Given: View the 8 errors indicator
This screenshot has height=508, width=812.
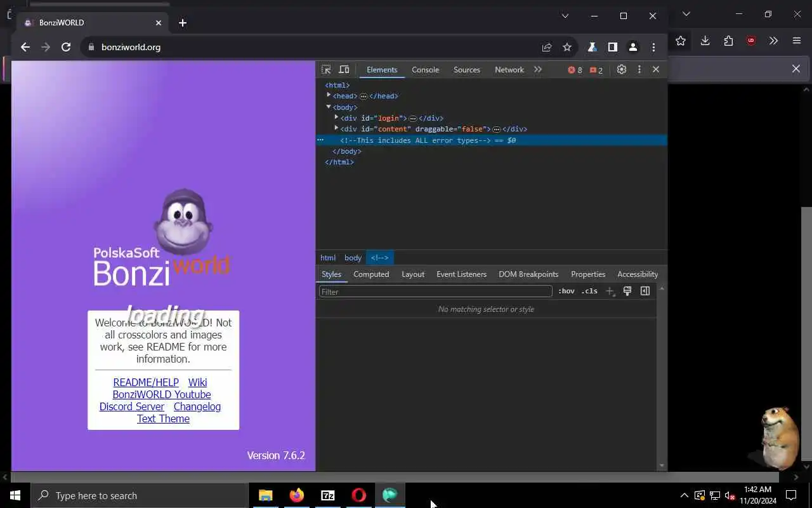Looking at the screenshot, I should pyautogui.click(x=575, y=70).
